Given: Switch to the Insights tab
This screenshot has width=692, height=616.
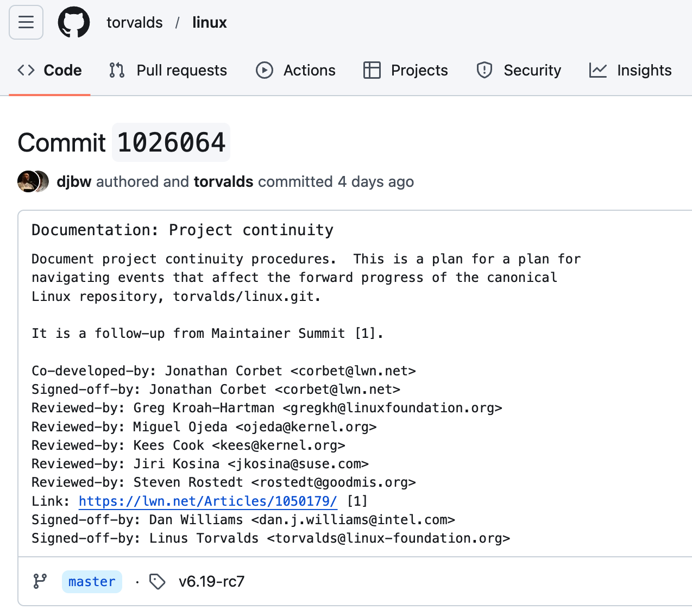Looking at the screenshot, I should (x=644, y=70).
